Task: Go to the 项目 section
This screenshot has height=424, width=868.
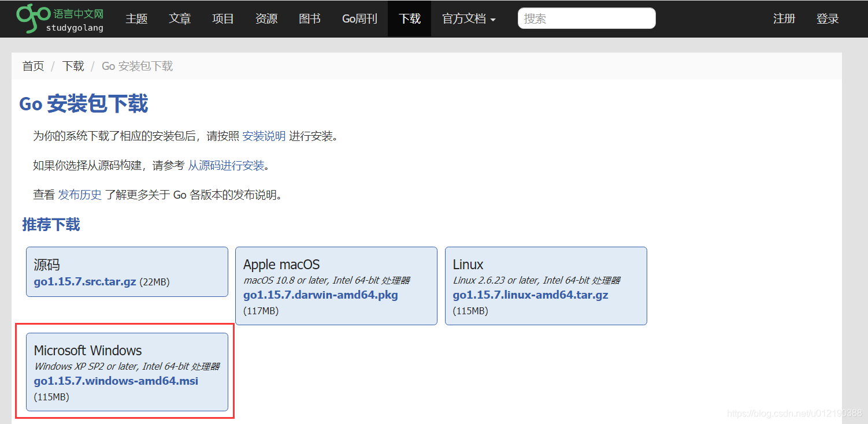Action: (x=223, y=18)
